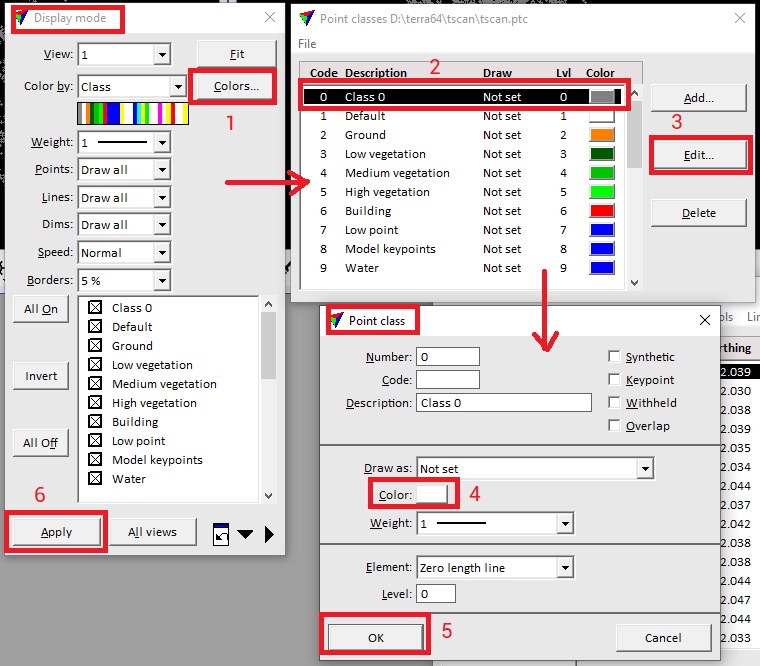Toggle High vegetation checkbox in Display mode
This screenshot has width=760, height=666.
(95, 402)
